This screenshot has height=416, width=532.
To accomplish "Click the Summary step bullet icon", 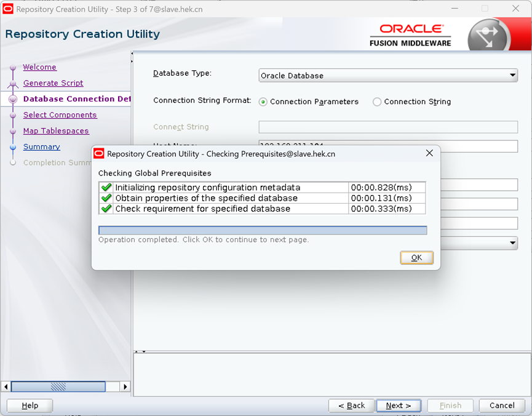I will coord(13,147).
